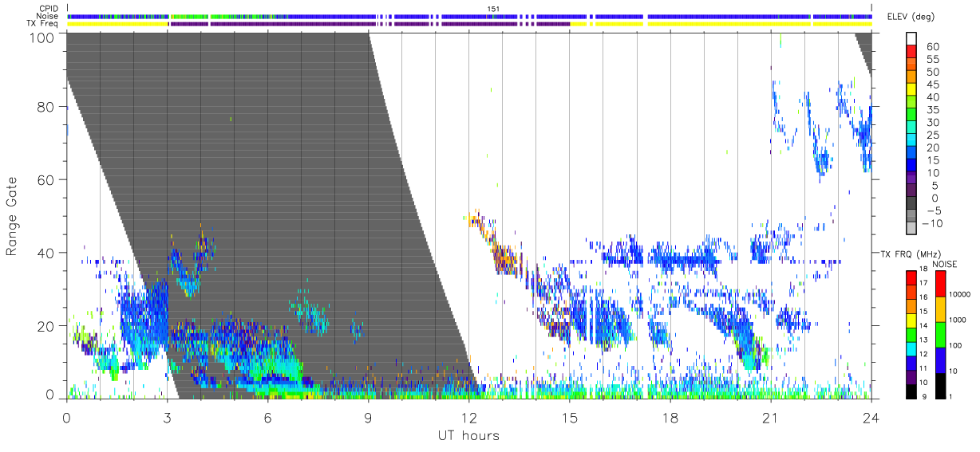Click the 18 tick on UT hours axis
The width and height of the screenshot is (980, 452).
pyautogui.click(x=670, y=418)
